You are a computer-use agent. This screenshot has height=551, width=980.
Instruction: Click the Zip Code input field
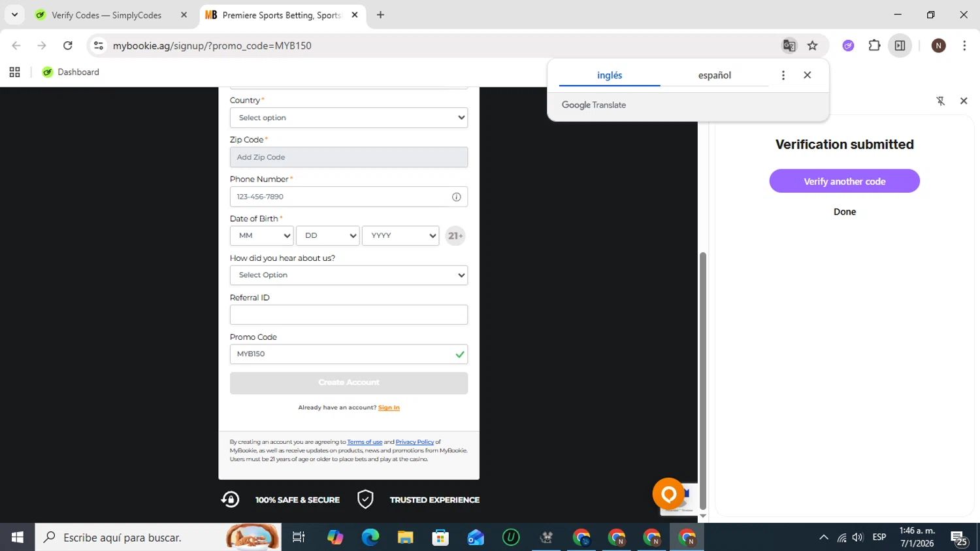point(349,157)
